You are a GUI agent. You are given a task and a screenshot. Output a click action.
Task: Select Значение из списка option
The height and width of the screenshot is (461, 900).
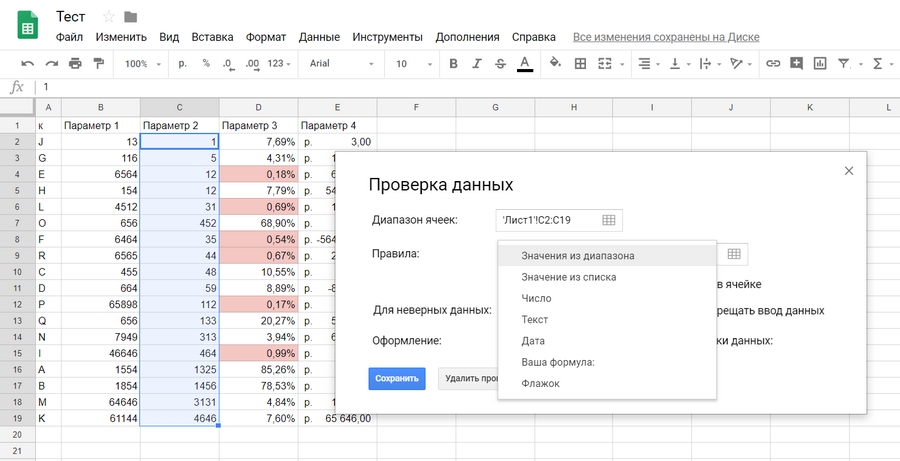coord(568,277)
